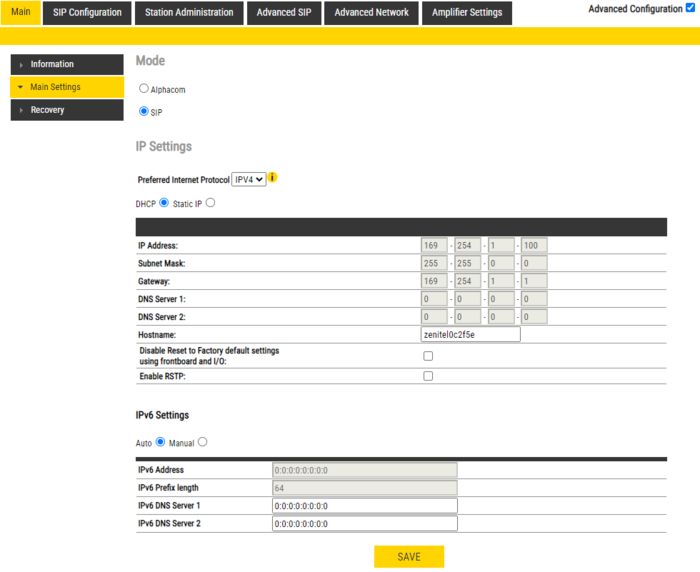Click the info icon beside Preferred Internet Protocol

(273, 178)
